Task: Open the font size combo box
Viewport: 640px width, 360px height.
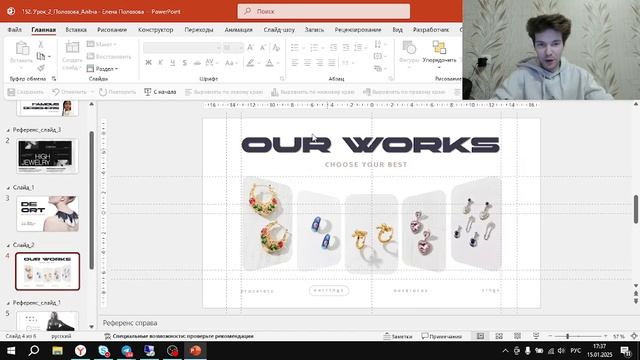Action: coord(233,48)
